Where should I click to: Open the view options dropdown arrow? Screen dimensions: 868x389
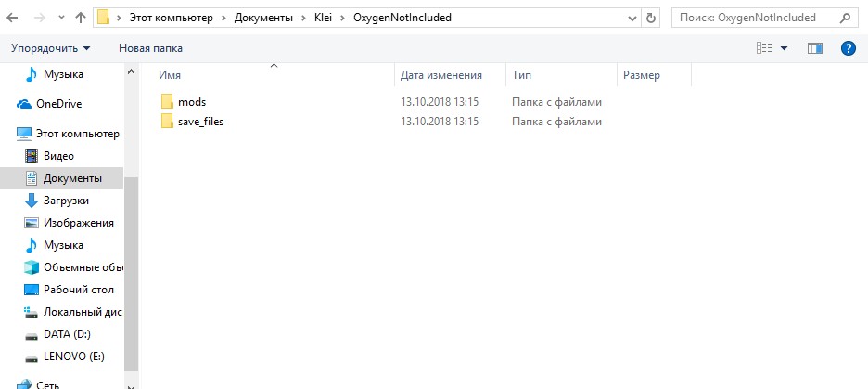click(x=784, y=48)
